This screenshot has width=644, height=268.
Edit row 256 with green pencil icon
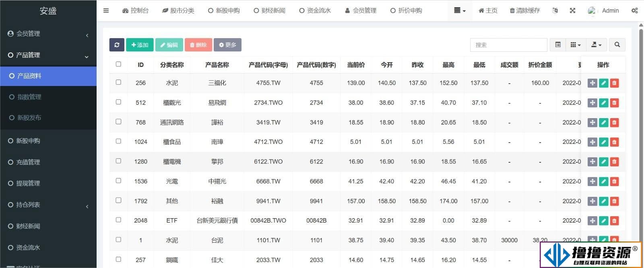[x=603, y=83]
